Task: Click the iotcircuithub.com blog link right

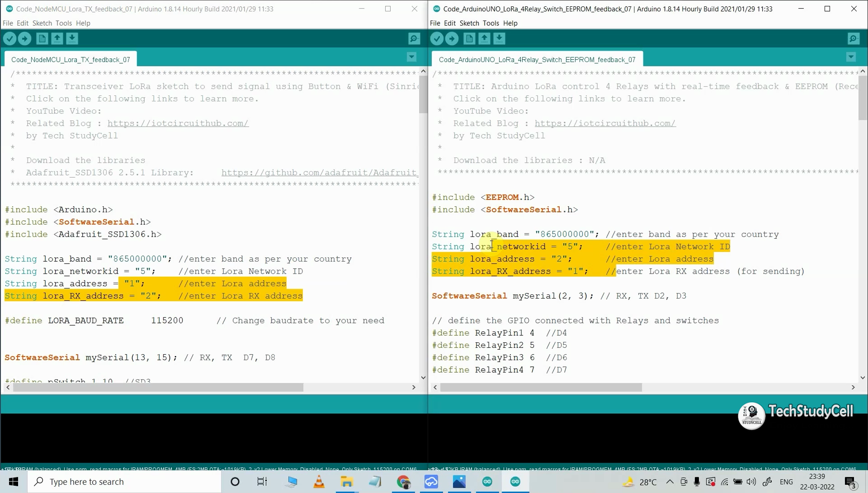Action: pyautogui.click(x=604, y=123)
